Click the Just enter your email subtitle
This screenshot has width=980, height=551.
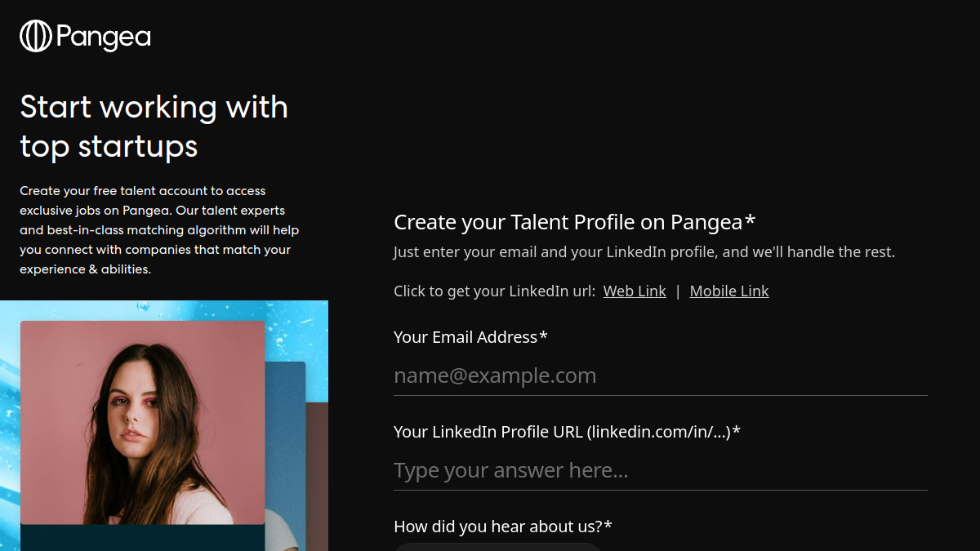(644, 252)
